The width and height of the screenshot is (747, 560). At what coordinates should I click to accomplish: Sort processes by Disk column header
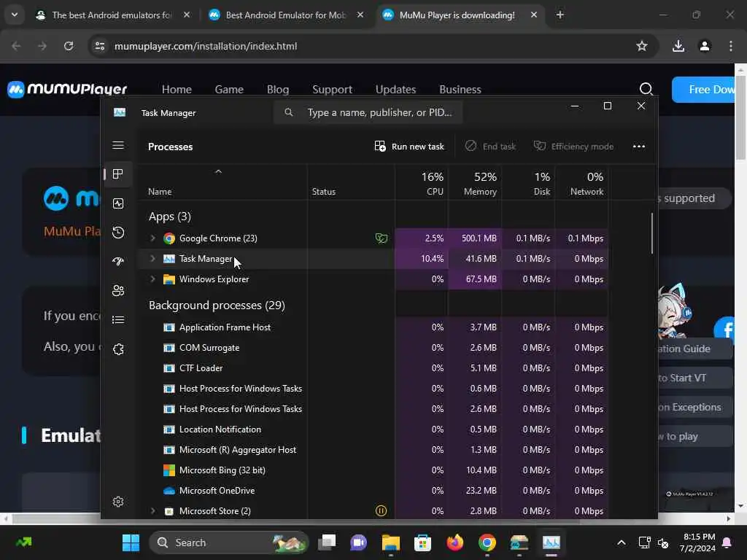528,183
